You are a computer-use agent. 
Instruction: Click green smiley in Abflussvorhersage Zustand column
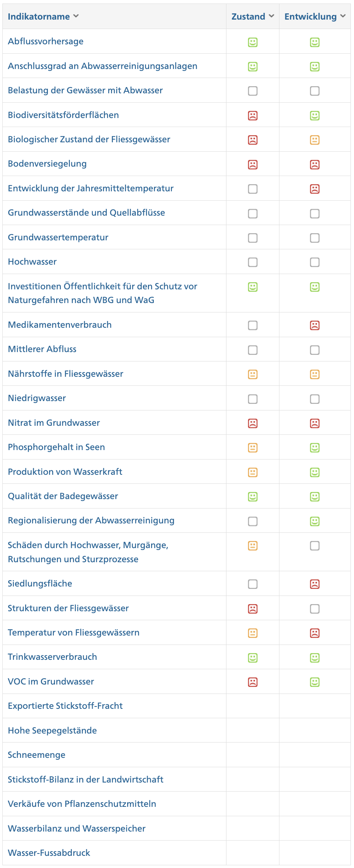[253, 42]
